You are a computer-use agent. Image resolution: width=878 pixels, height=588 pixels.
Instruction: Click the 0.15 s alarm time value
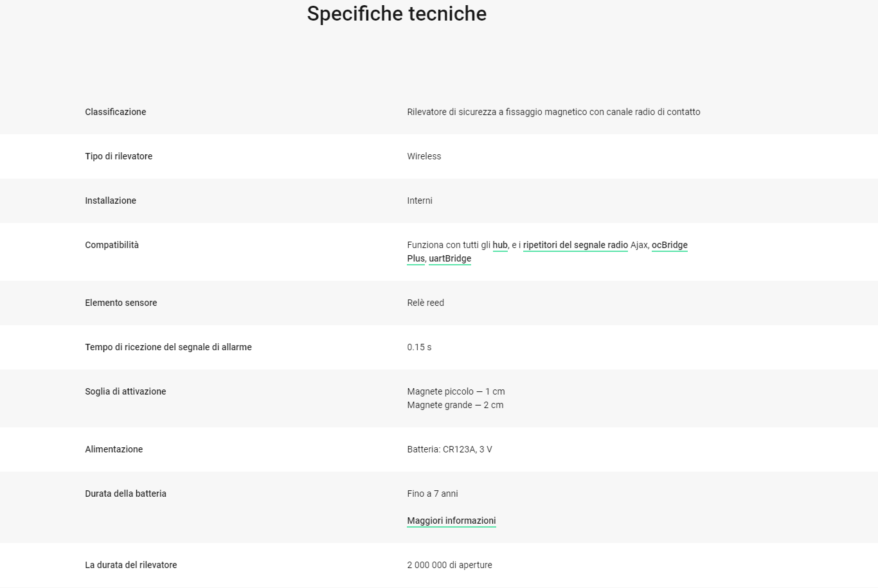(419, 347)
